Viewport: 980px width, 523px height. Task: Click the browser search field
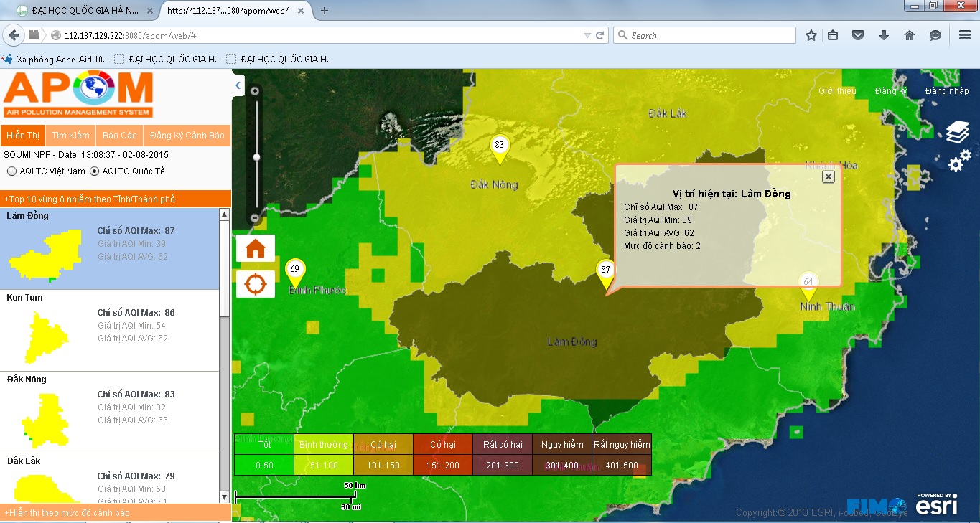(x=704, y=35)
